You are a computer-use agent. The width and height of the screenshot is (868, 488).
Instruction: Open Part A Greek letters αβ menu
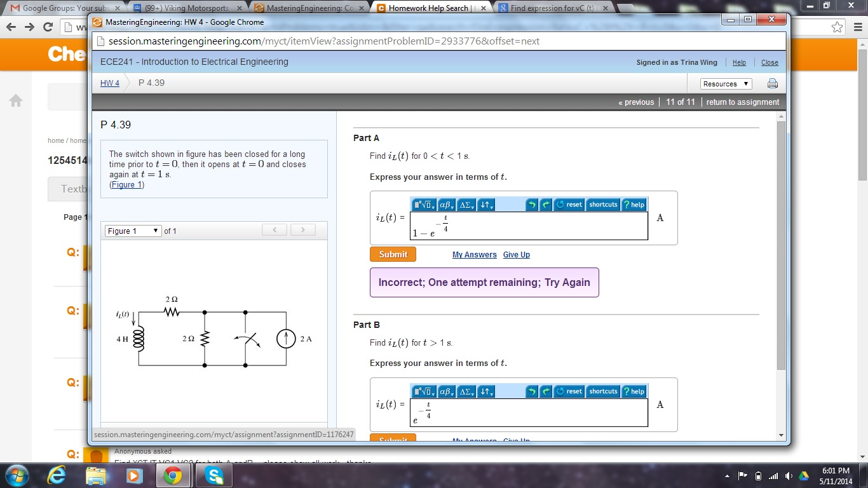[447, 205]
